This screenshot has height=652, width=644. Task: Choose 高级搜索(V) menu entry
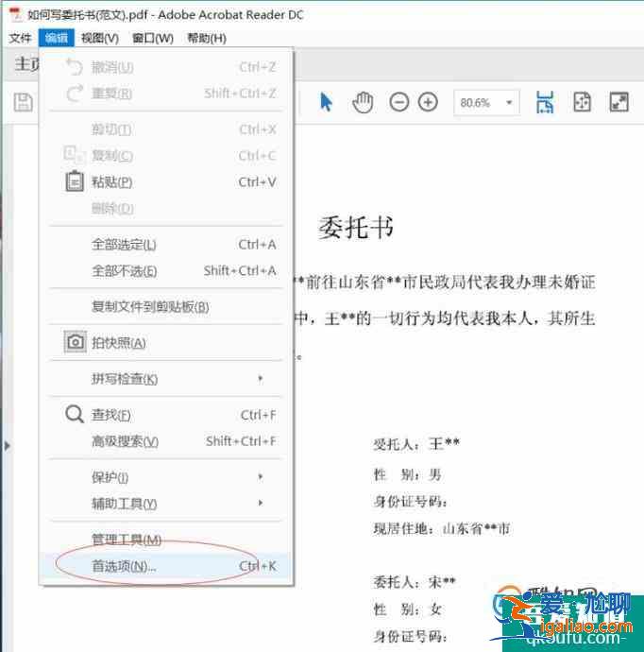click(166, 441)
